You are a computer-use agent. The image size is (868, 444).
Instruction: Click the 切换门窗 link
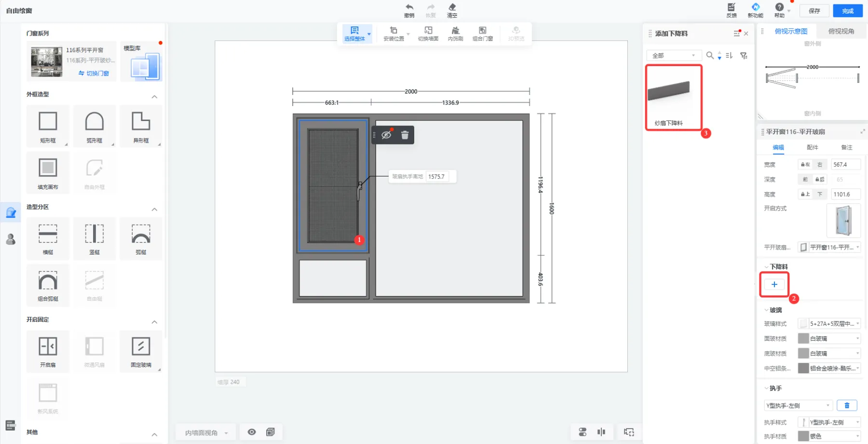pyautogui.click(x=94, y=73)
